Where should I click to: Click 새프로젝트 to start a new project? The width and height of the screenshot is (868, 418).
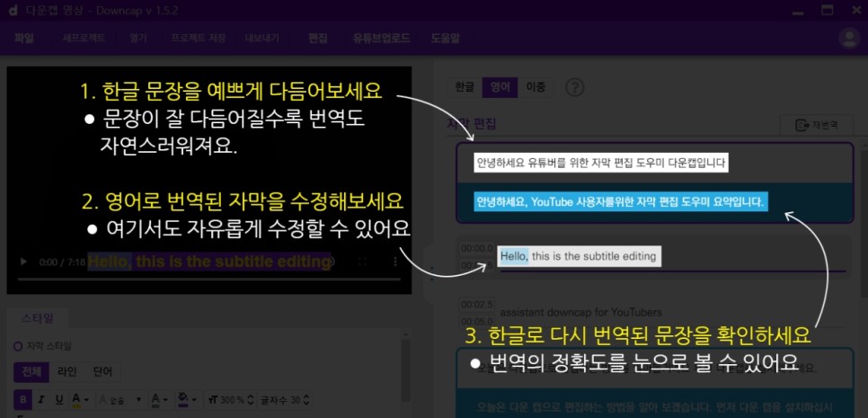84,38
